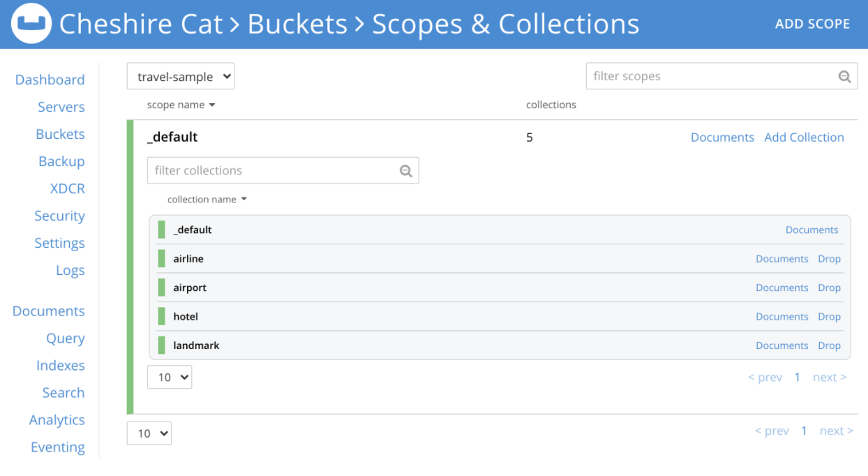Sort by scope name arrow
This screenshot has width=868, height=476.
[x=212, y=105]
